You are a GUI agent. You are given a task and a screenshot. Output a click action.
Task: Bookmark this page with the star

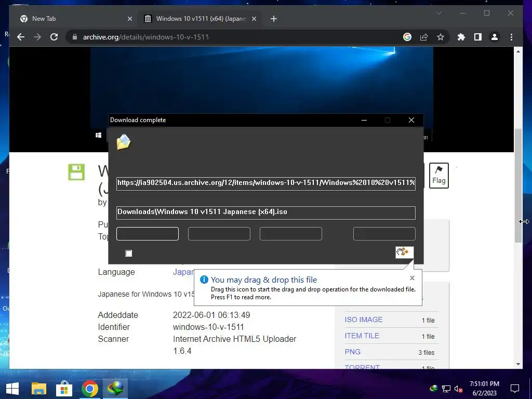pyautogui.click(x=441, y=37)
